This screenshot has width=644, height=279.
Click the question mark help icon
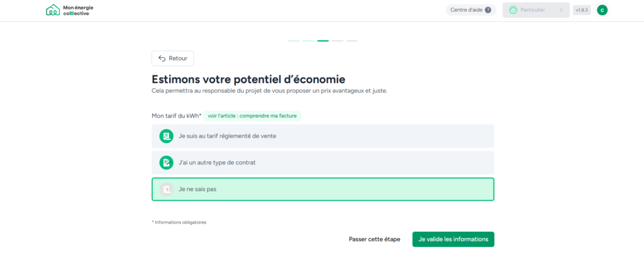click(488, 10)
